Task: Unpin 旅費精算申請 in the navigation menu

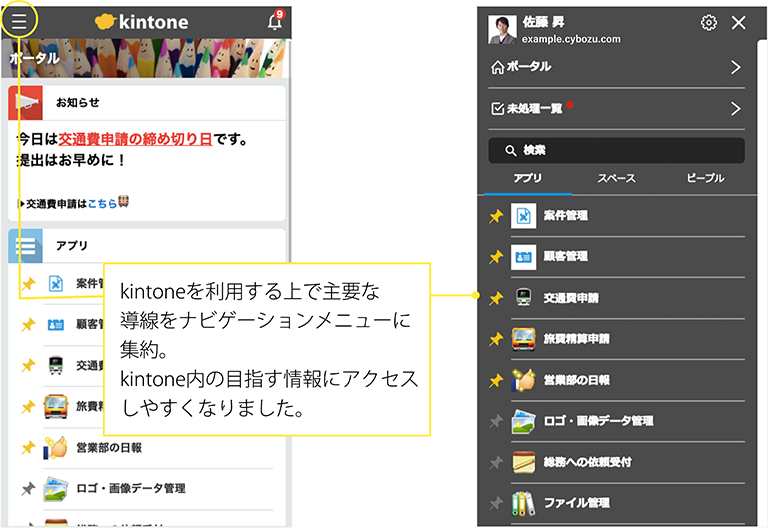Action: 496,339
